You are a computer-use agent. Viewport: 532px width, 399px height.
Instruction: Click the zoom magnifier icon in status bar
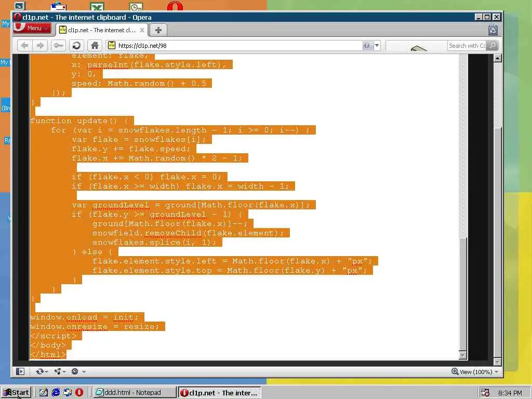(x=455, y=371)
